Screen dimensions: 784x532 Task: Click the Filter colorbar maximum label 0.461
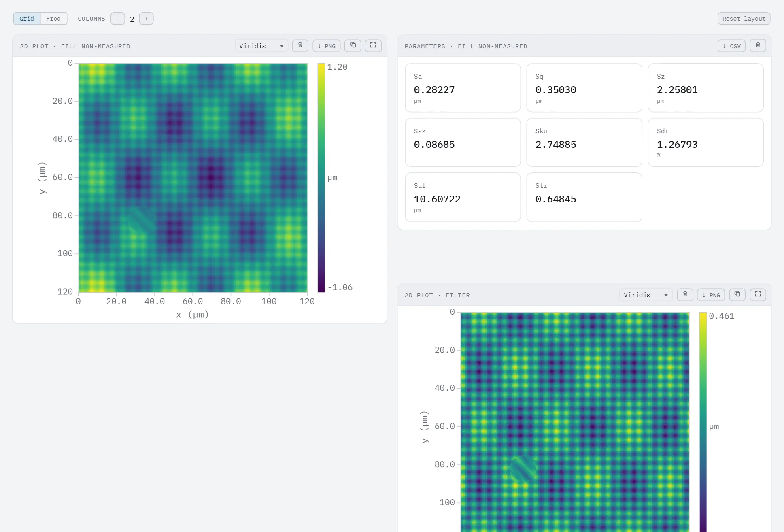tap(721, 316)
